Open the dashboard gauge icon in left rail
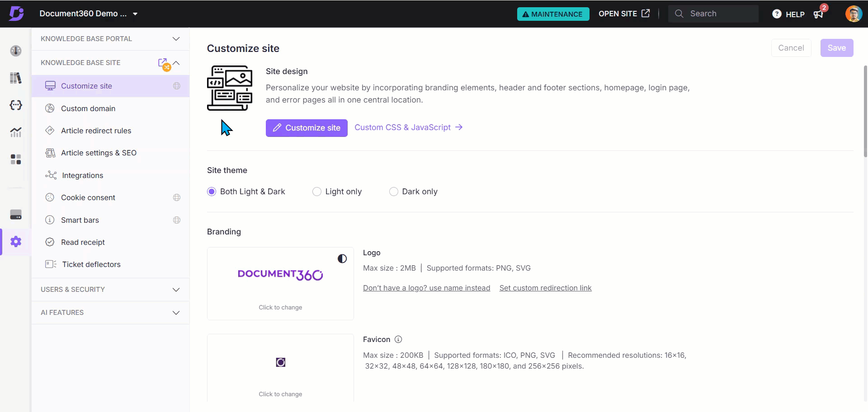The width and height of the screenshot is (868, 412). [x=16, y=51]
